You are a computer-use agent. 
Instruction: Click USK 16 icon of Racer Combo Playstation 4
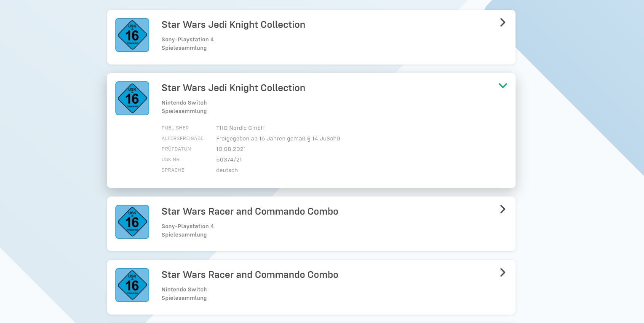[x=132, y=222]
